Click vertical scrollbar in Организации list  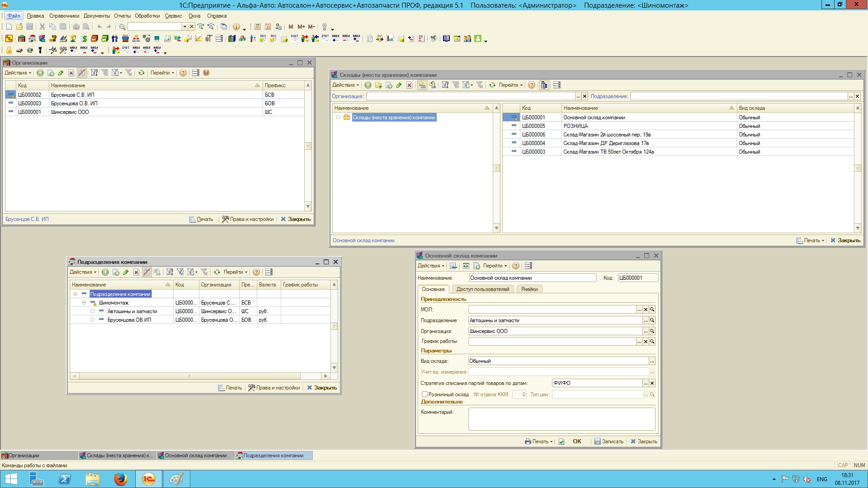tap(308, 146)
